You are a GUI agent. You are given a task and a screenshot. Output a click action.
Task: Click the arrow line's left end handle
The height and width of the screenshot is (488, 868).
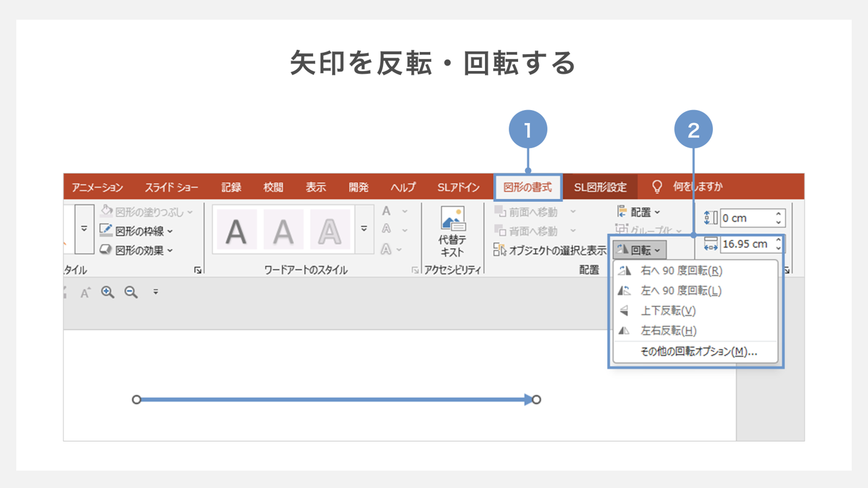(x=137, y=399)
